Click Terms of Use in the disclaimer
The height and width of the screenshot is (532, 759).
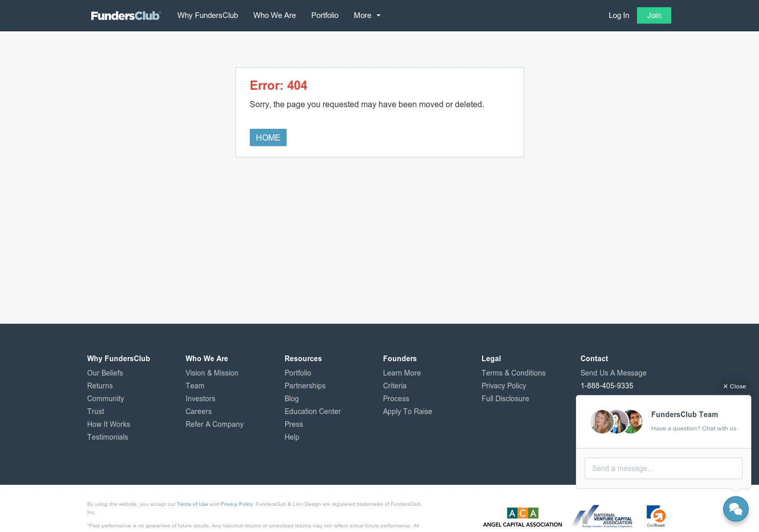pos(192,504)
